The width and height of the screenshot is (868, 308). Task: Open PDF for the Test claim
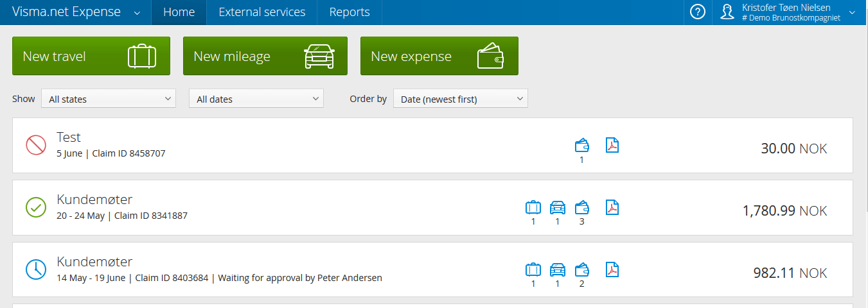click(612, 145)
